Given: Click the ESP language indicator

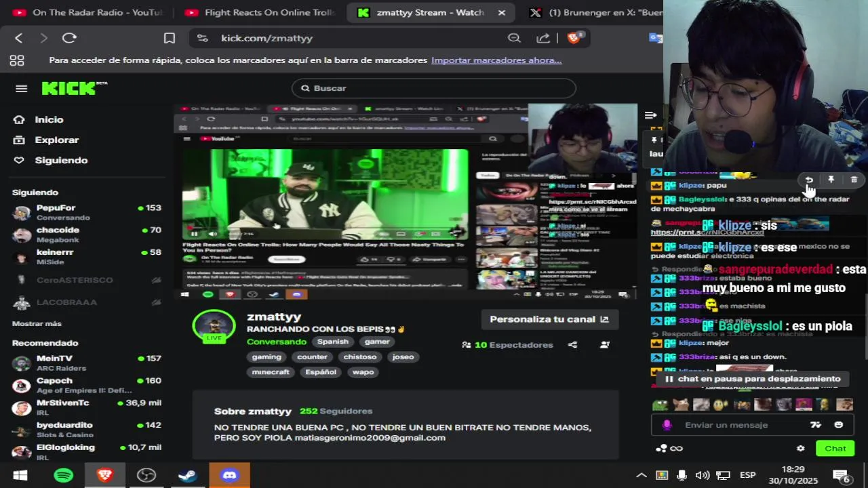Looking at the screenshot, I should coord(747,475).
